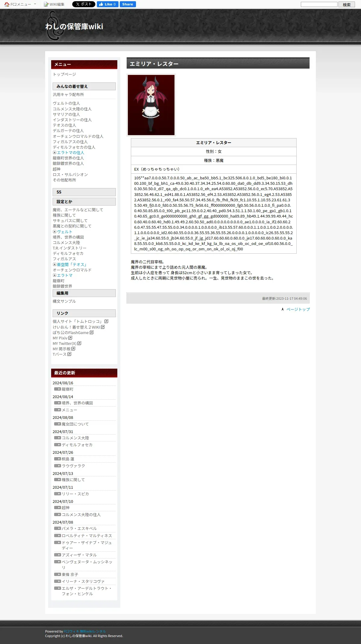Viewport: 361px width, 644px height.
Task: Open コルメンス大陸の住人 under みんなの着せ替え
Action: [x=72, y=109]
